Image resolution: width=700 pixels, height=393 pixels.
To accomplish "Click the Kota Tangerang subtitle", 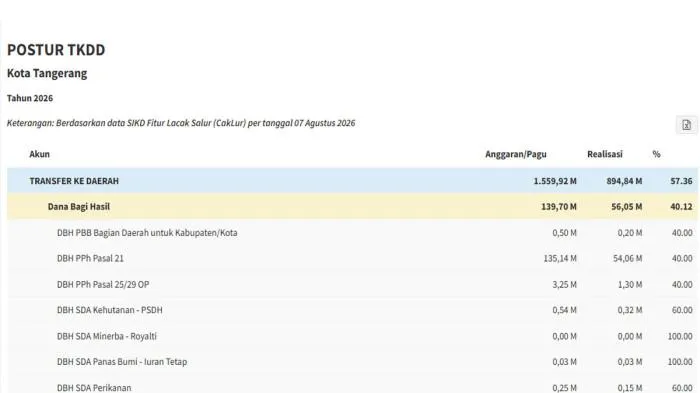I will [47, 73].
